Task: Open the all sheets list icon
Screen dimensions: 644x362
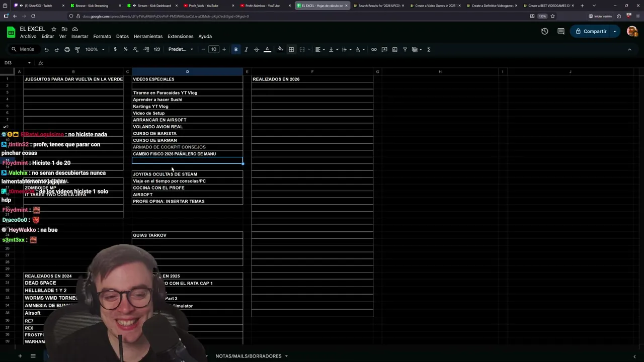Action: (x=33, y=356)
